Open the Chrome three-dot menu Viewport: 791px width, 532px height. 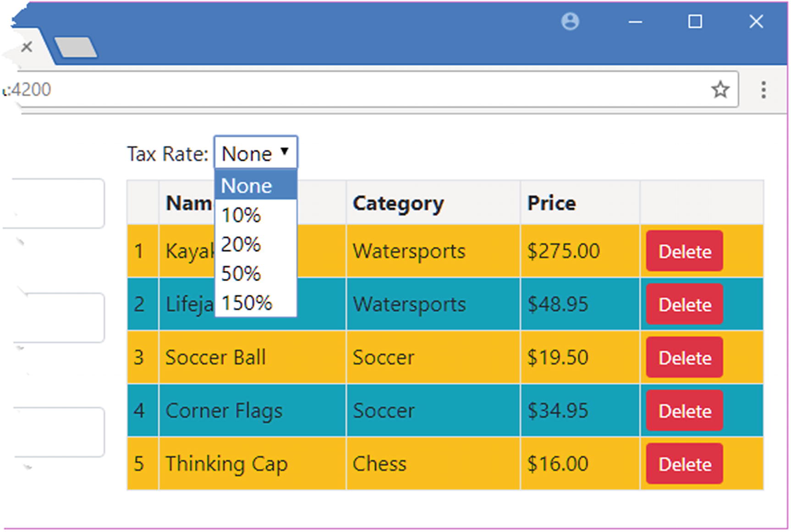click(763, 90)
